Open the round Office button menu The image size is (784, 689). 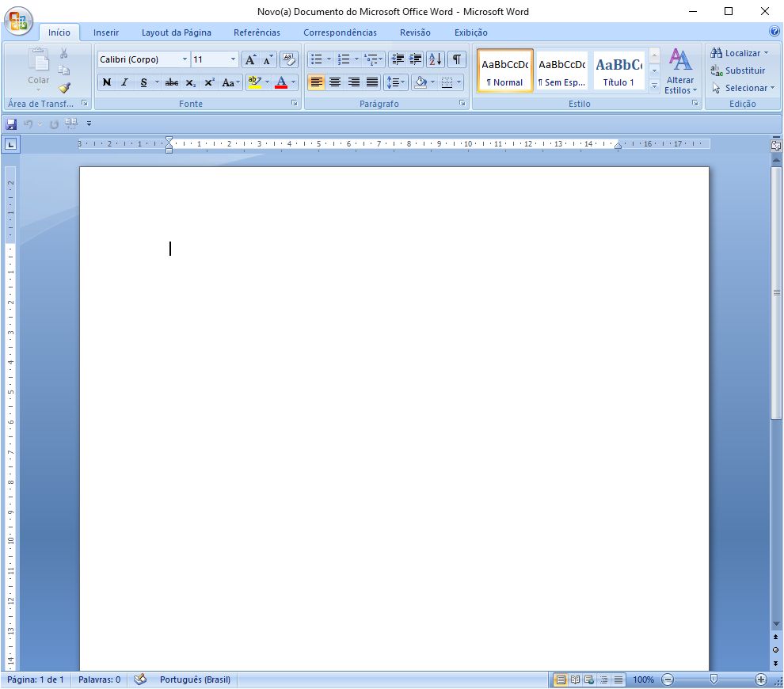[x=18, y=21]
